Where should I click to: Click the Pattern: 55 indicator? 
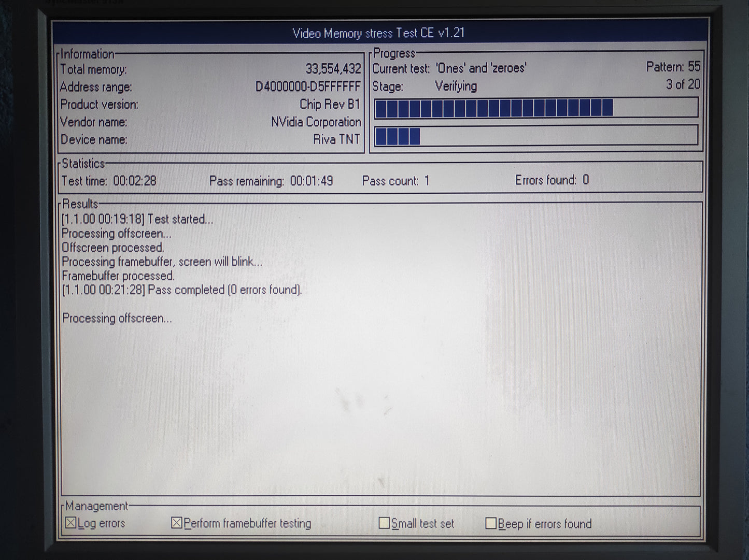[x=673, y=66]
